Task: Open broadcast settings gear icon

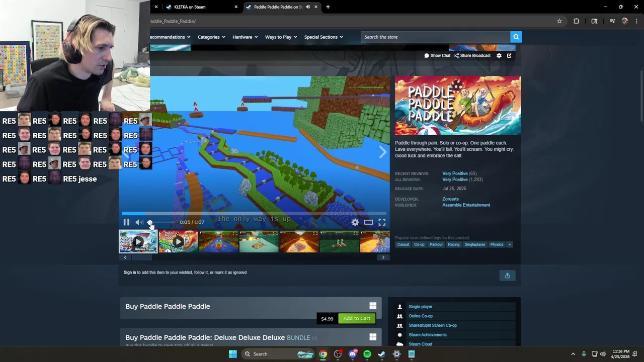Action: tap(499, 55)
